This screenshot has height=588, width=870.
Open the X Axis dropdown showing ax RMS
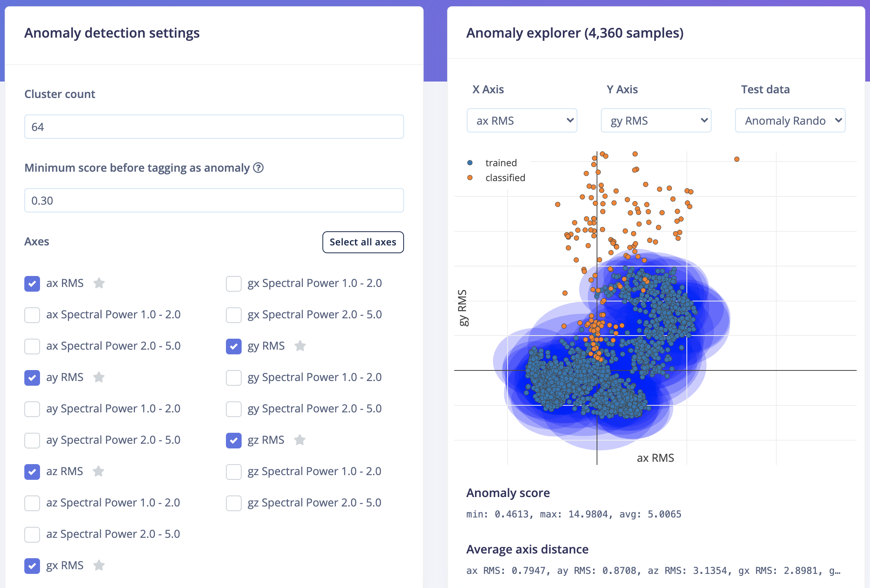522,120
